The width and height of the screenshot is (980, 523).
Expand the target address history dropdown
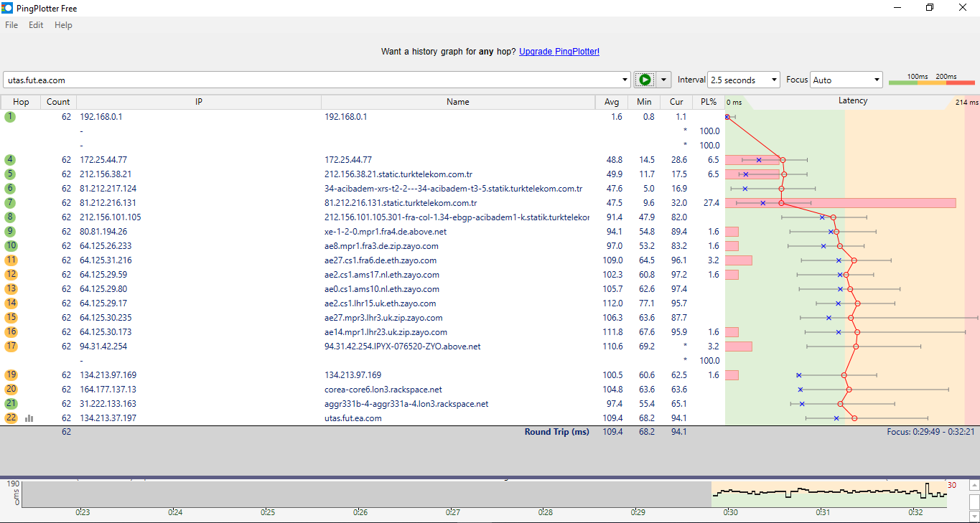pyautogui.click(x=625, y=80)
